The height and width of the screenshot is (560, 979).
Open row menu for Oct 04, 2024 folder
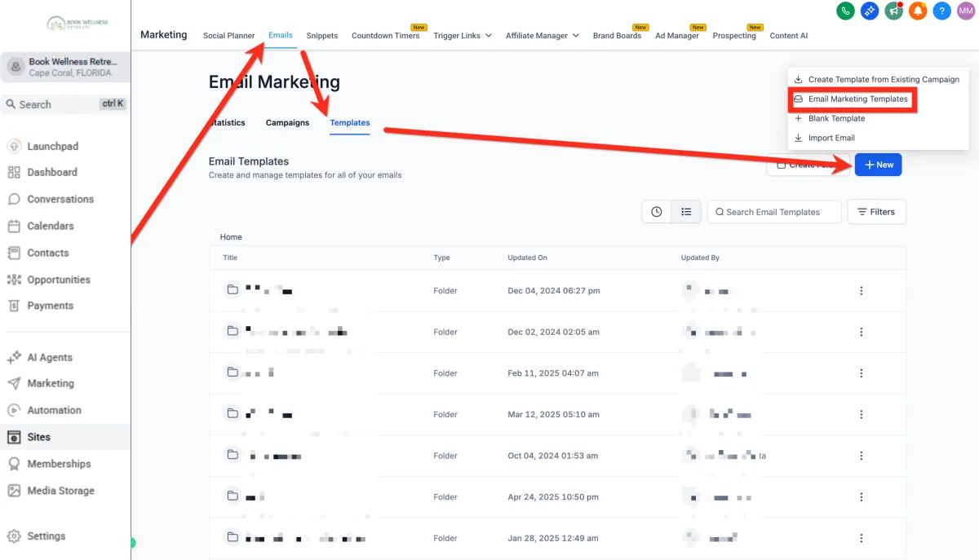861,456
